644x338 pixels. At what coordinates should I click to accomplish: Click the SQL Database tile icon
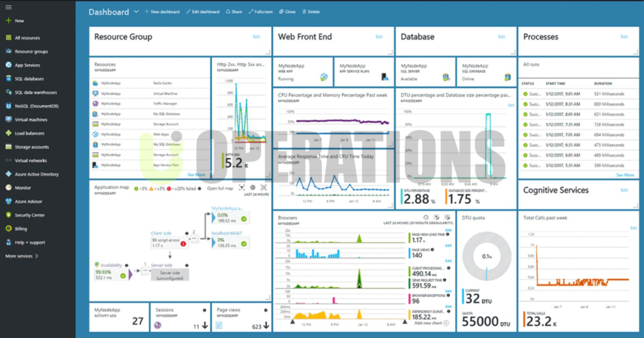tap(508, 77)
